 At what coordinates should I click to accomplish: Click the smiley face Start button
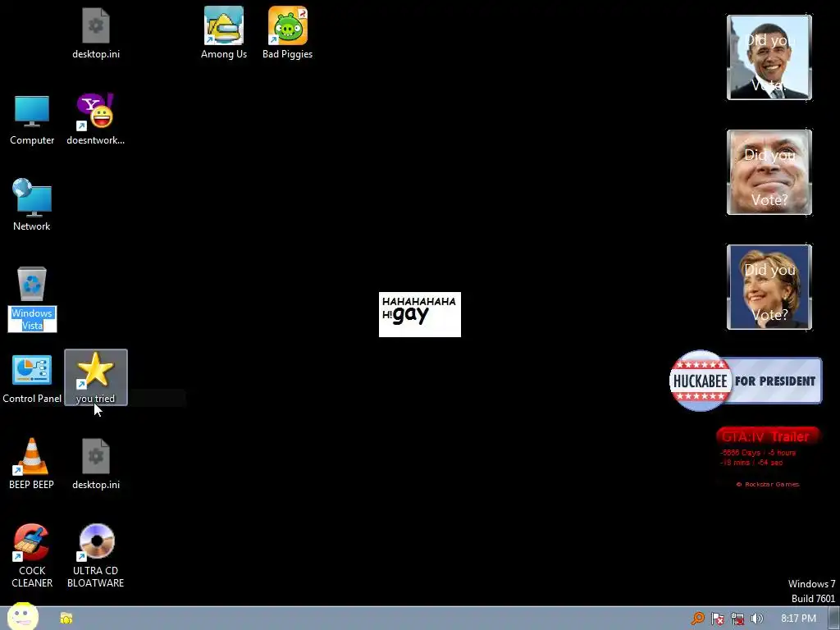click(22, 617)
